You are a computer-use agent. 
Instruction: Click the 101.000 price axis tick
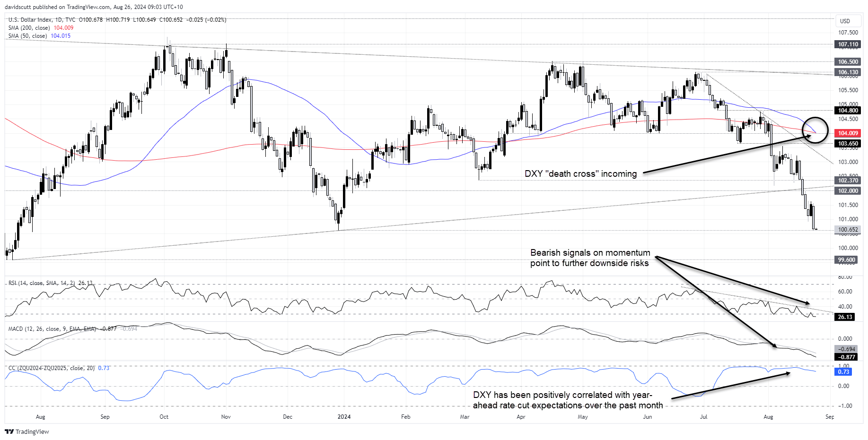(848, 219)
